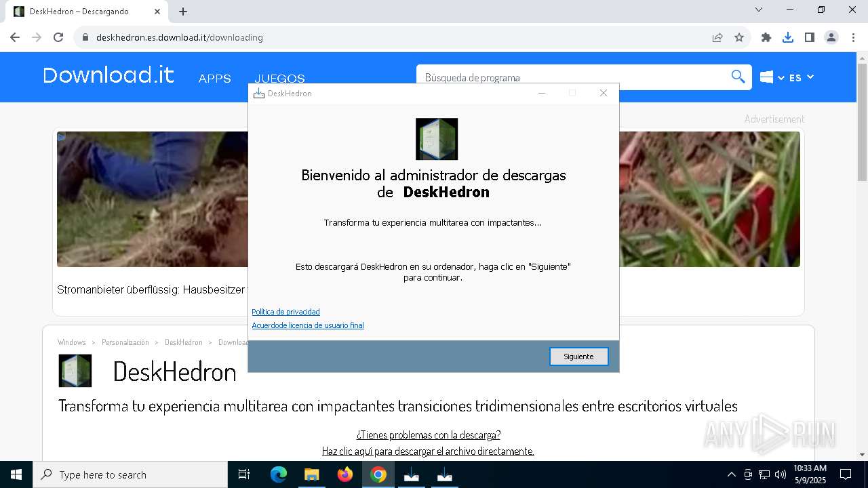
Task: Close the DeskHedron installer dialog
Action: pyautogui.click(x=603, y=94)
